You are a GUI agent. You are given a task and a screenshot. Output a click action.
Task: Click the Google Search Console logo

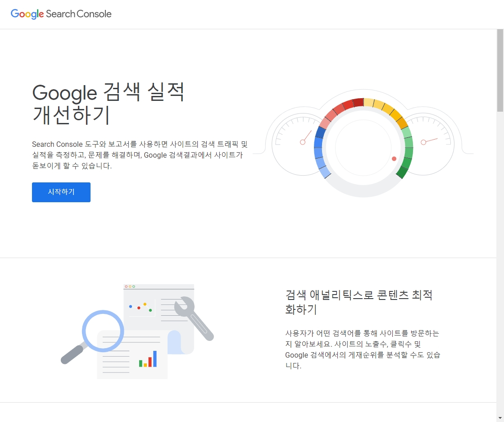coord(61,14)
